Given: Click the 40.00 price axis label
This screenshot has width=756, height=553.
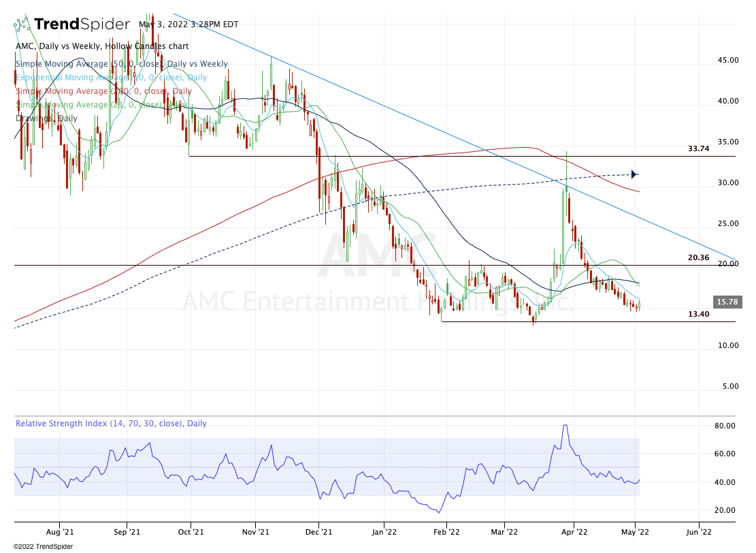Looking at the screenshot, I should [728, 101].
